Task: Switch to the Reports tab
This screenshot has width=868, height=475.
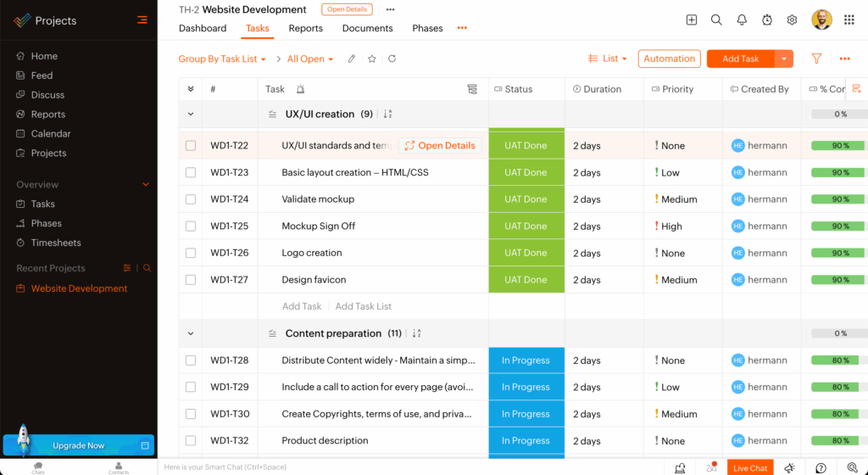Action: pos(305,28)
